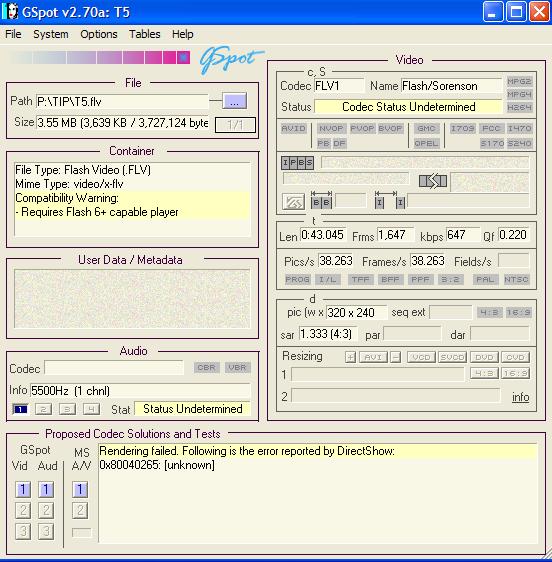
Task: Click the plus button in Resizing
Action: click(351, 357)
